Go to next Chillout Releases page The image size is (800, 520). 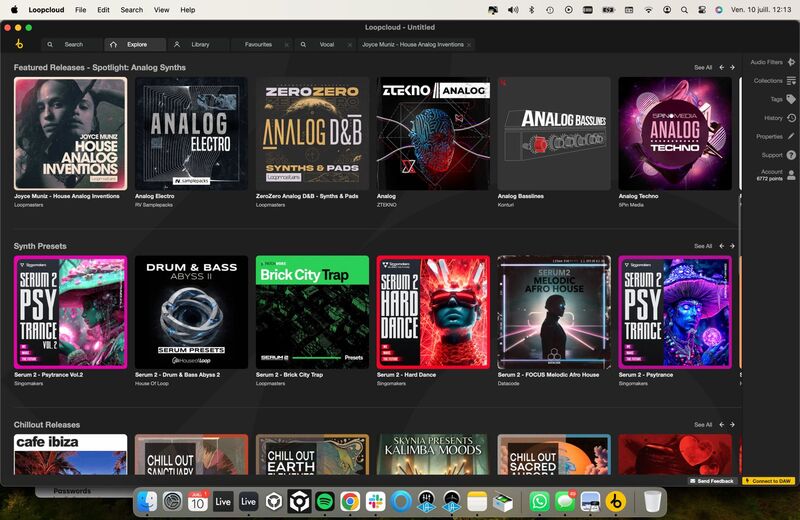(x=732, y=425)
